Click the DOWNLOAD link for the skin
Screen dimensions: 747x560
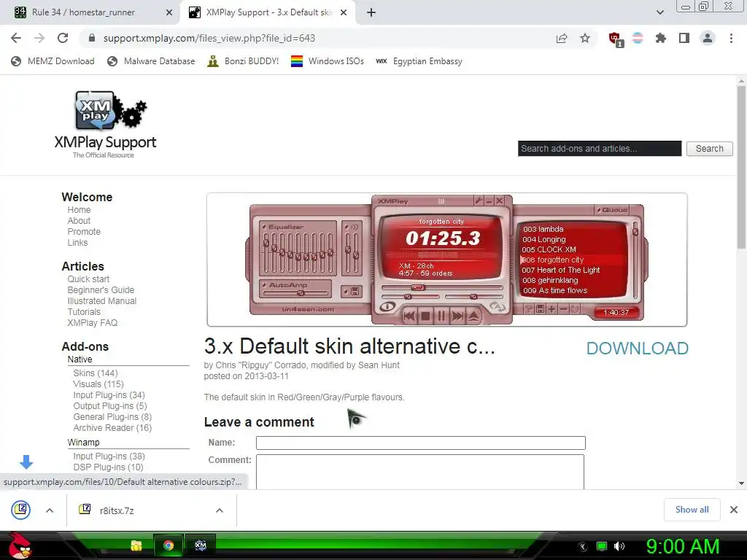click(x=638, y=349)
